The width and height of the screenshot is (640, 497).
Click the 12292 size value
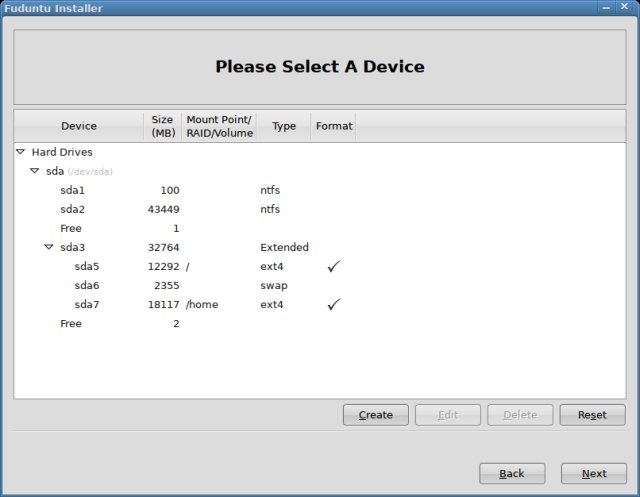(163, 266)
